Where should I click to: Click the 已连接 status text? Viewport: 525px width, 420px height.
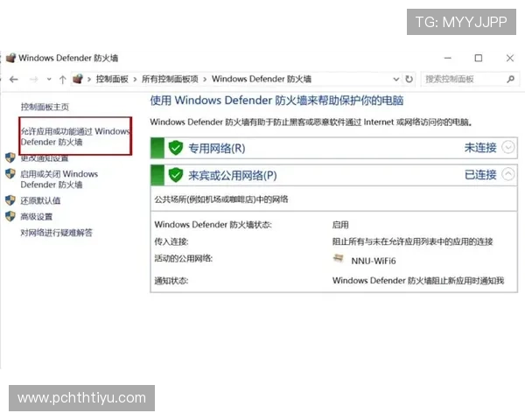click(x=480, y=175)
